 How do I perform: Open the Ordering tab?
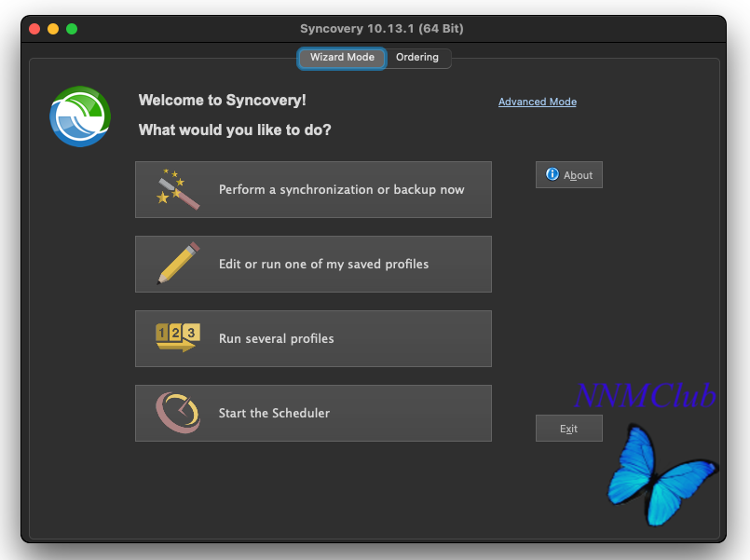417,58
